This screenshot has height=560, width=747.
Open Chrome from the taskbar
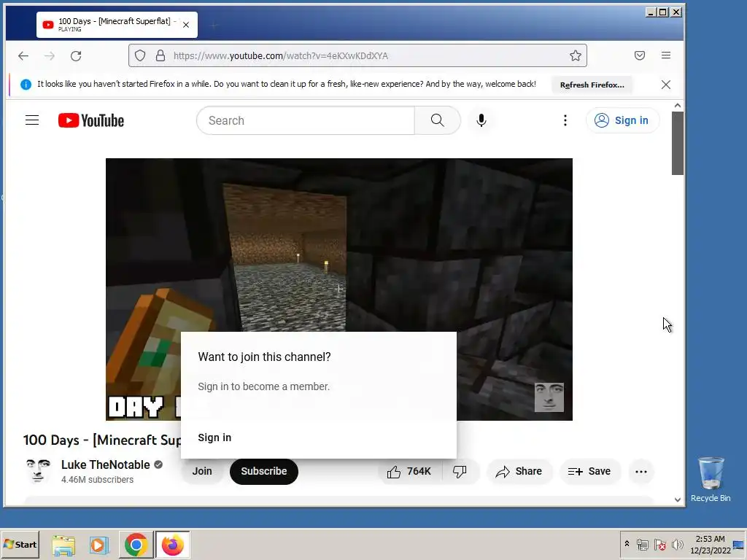pos(136,545)
